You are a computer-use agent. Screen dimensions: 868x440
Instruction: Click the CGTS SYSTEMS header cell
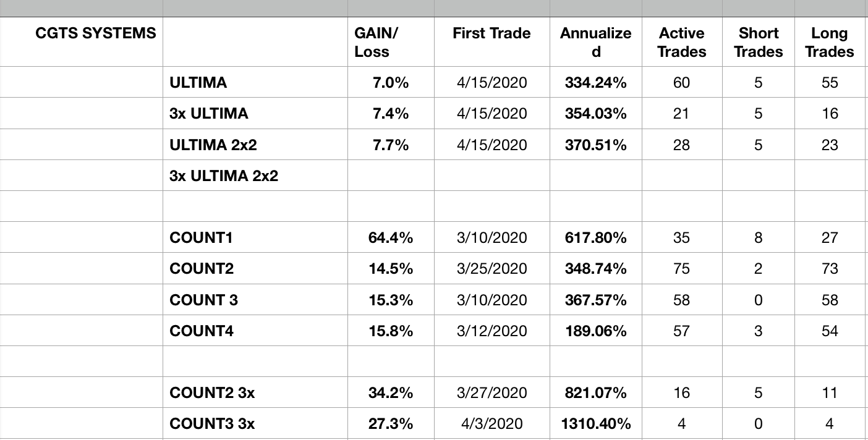96,33
